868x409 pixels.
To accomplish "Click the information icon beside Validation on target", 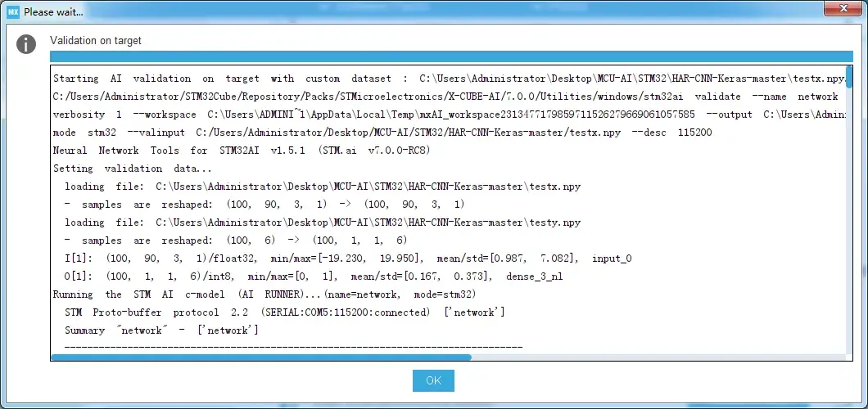I will click(x=26, y=44).
